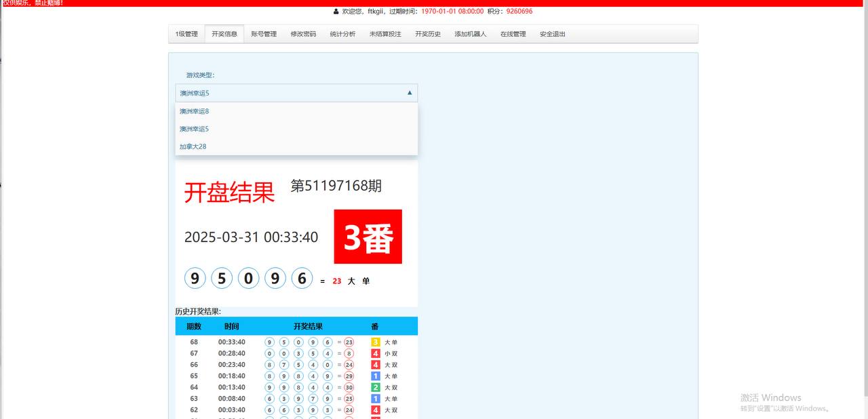Image resolution: width=868 pixels, height=419 pixels.
Task: Choose 加拿大28 in the game type list
Action: [x=193, y=146]
